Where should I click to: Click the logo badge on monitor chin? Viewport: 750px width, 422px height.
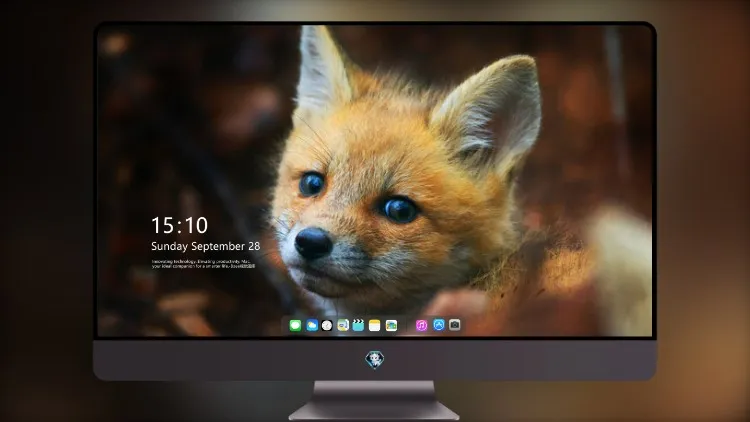point(375,360)
